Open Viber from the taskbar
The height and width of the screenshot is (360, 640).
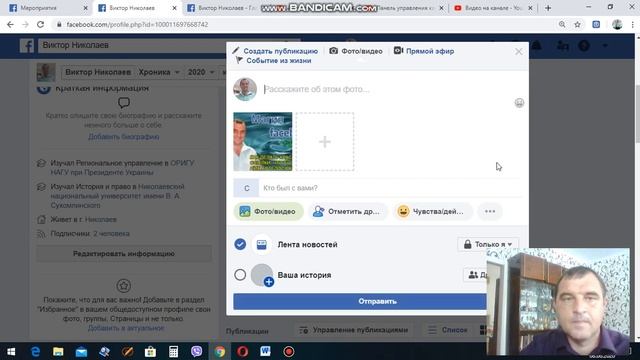point(196,351)
